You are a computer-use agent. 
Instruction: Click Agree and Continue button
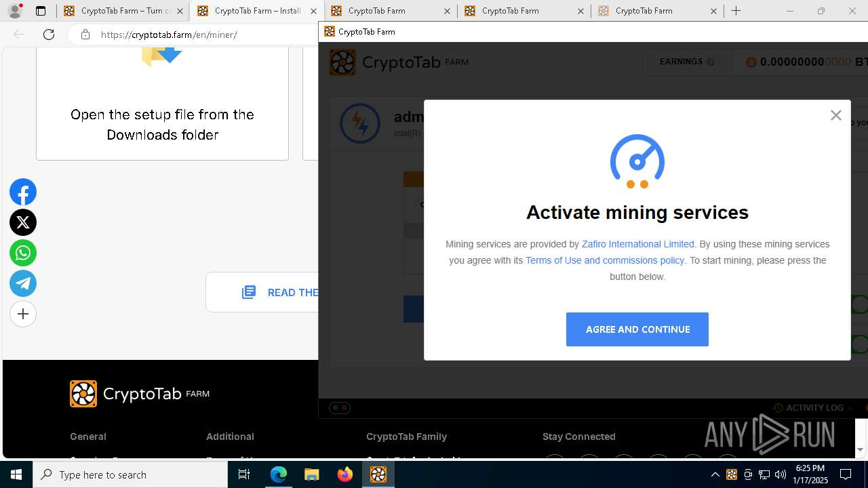[637, 329]
